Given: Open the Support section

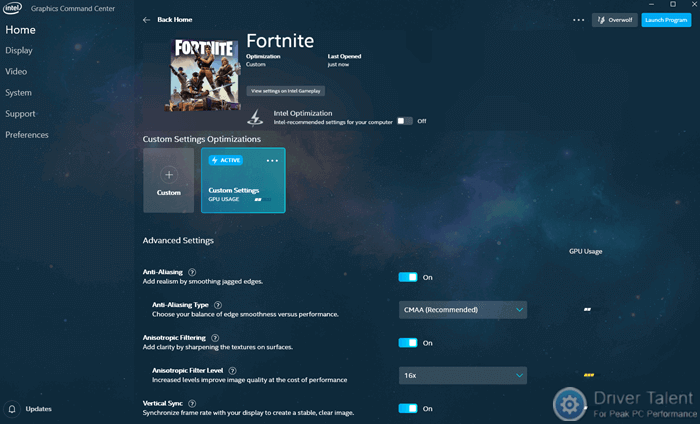Looking at the screenshot, I should pos(20,114).
